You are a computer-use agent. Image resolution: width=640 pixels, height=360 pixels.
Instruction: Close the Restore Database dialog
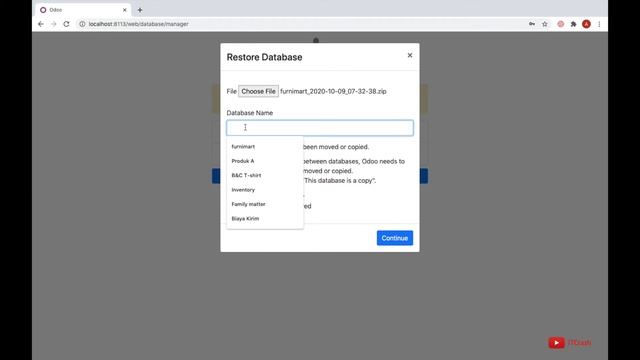click(x=410, y=55)
